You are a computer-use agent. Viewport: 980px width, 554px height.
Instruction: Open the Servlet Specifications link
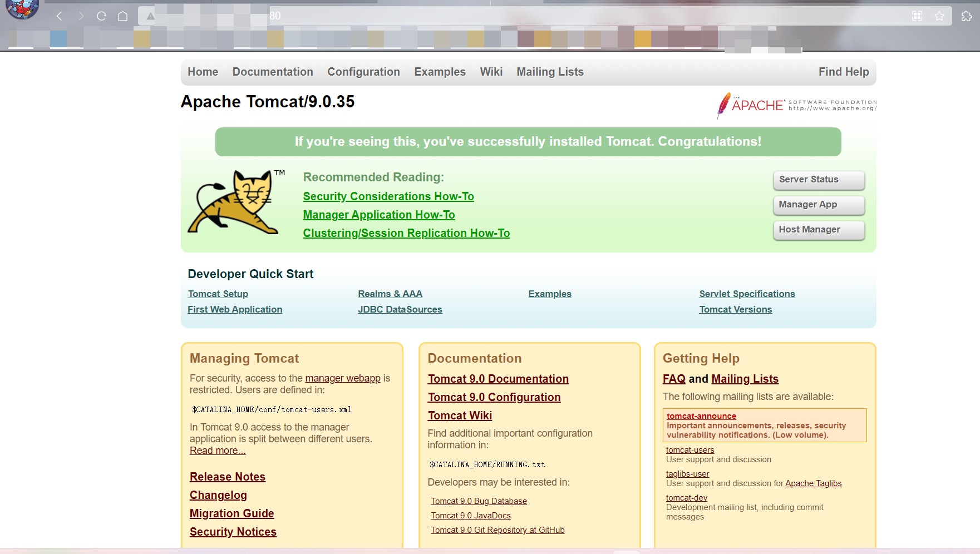click(747, 294)
